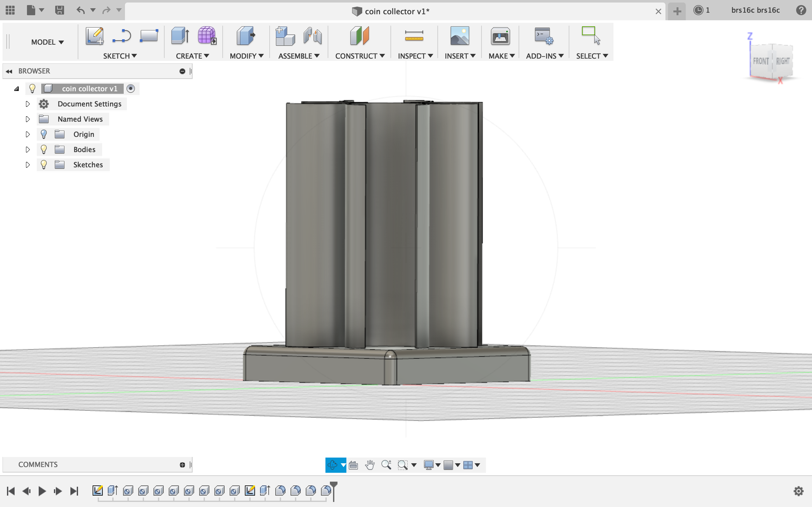Click the Measure ruler icon

tap(414, 36)
